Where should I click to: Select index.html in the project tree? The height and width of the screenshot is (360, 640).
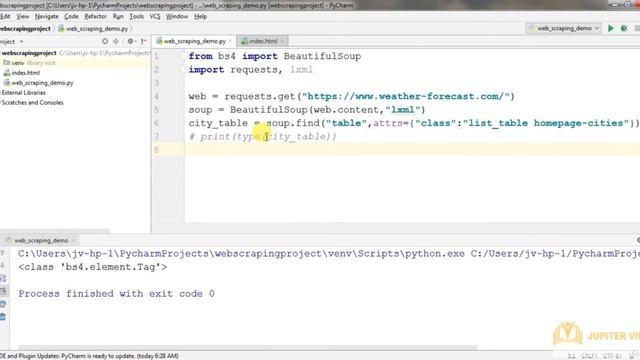tap(22, 73)
